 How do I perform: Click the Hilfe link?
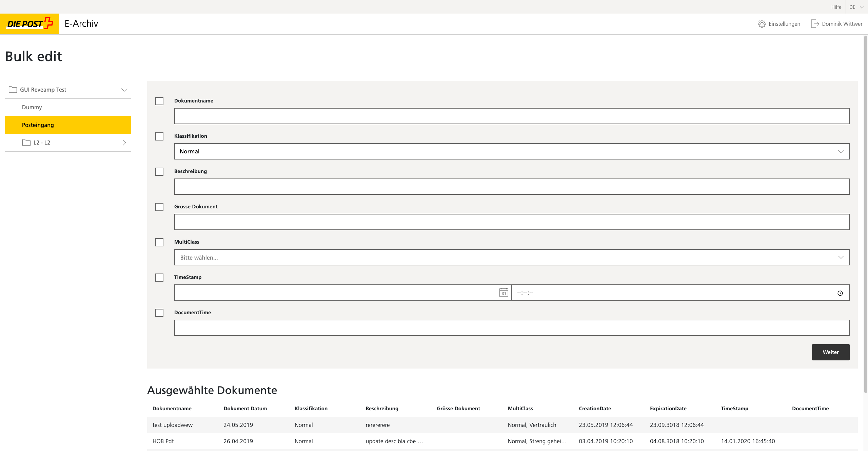point(836,7)
